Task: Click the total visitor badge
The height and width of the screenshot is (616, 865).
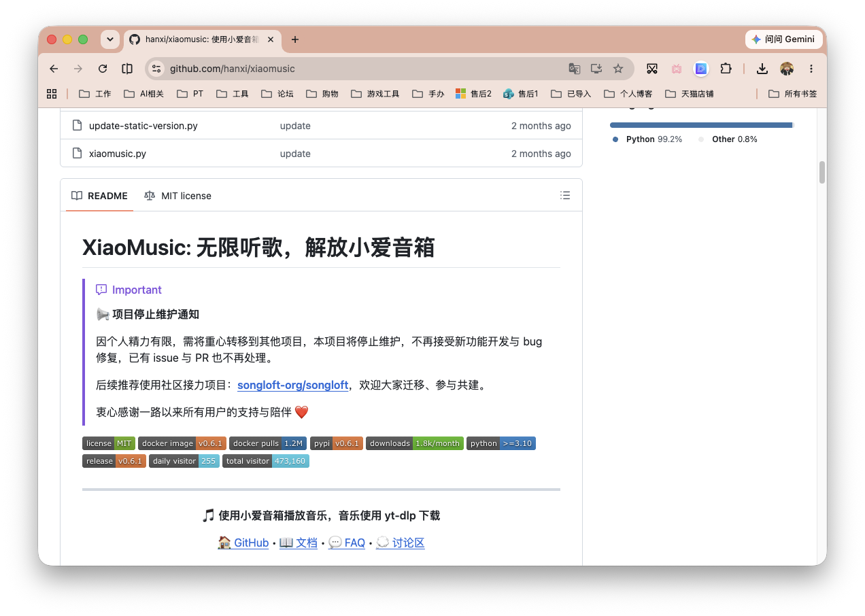Action: (266, 461)
